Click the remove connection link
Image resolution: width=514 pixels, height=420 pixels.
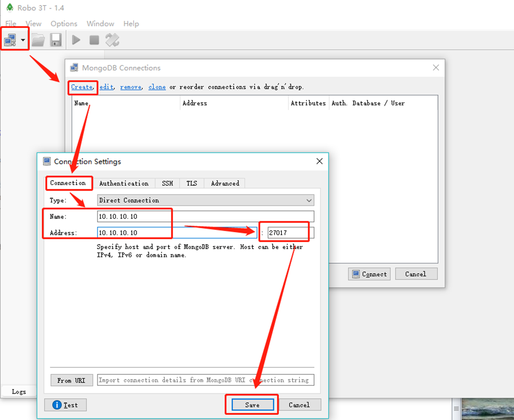pos(130,87)
